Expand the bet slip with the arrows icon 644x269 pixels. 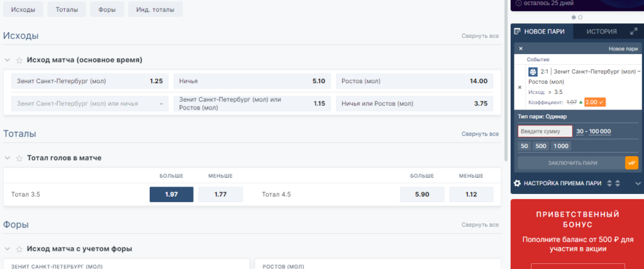(x=633, y=31)
